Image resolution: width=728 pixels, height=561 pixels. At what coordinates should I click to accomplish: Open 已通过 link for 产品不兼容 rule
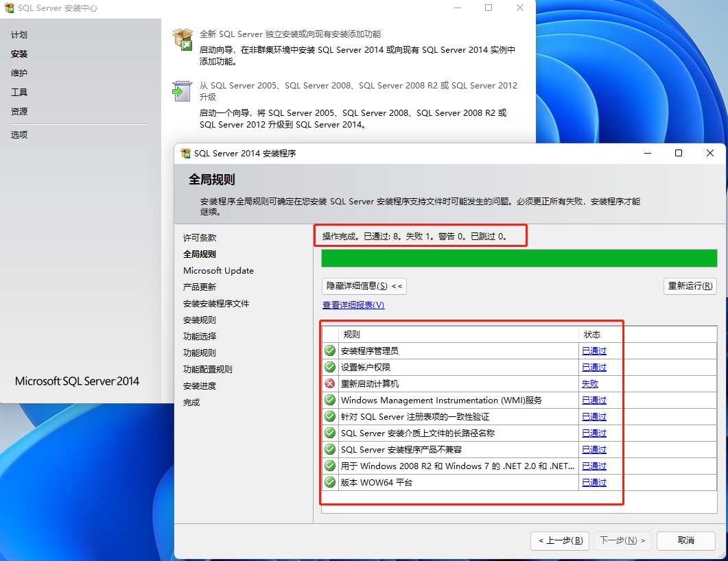pyautogui.click(x=594, y=450)
